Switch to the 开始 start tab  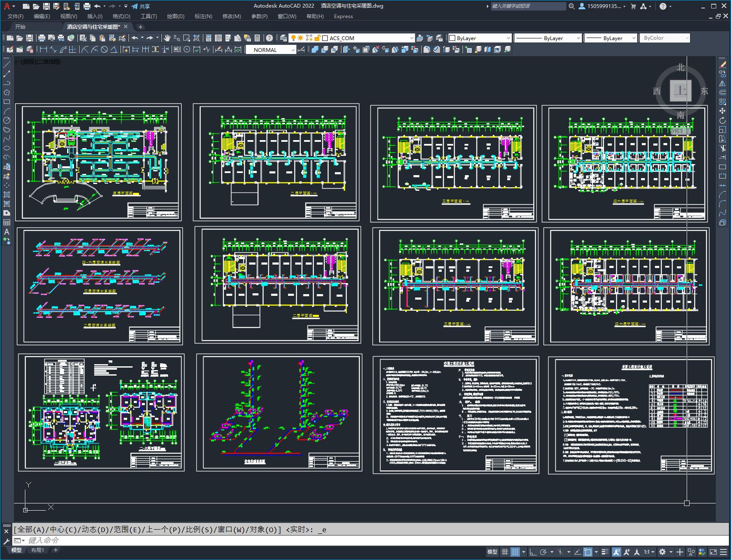[x=20, y=27]
